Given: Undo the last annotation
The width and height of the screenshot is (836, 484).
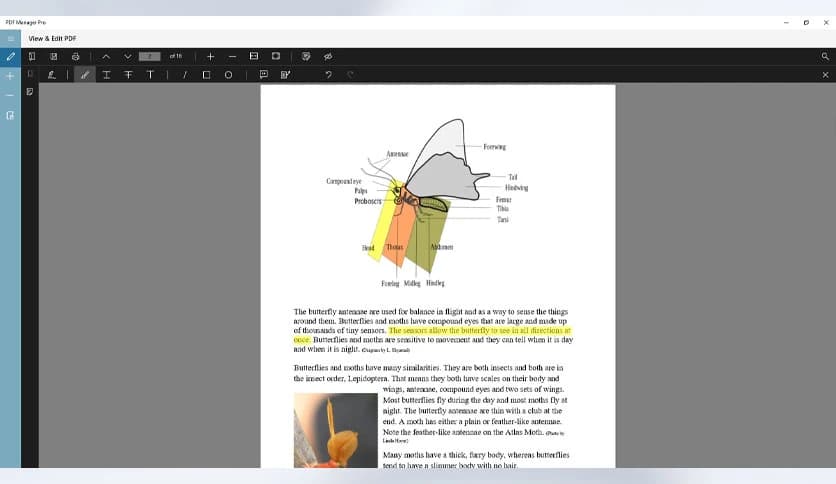Looking at the screenshot, I should pos(328,74).
